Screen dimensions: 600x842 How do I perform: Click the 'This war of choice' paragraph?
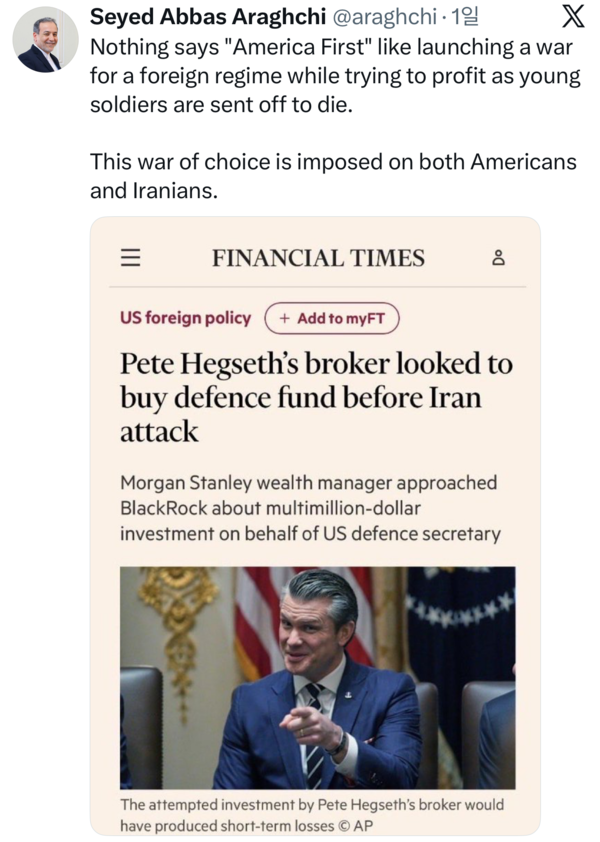click(332, 175)
